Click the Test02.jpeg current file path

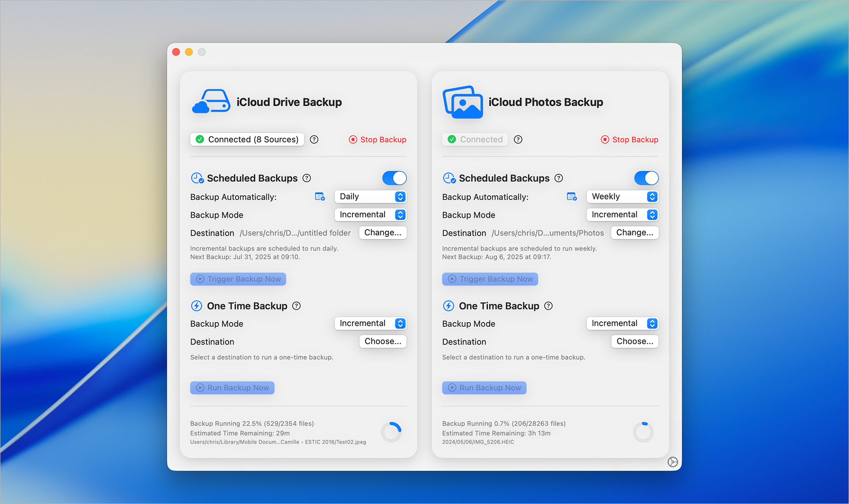click(278, 442)
